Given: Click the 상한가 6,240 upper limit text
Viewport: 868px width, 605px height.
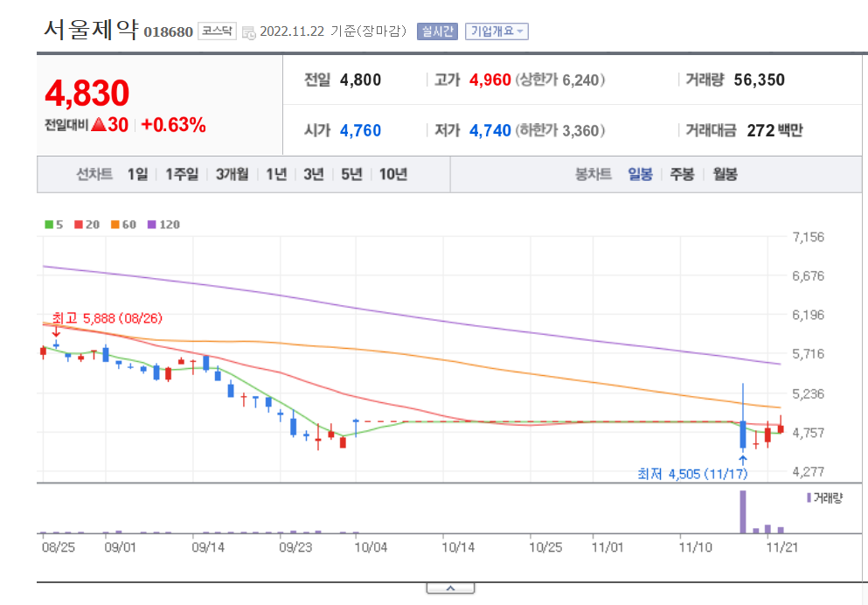Looking at the screenshot, I should point(560,80).
